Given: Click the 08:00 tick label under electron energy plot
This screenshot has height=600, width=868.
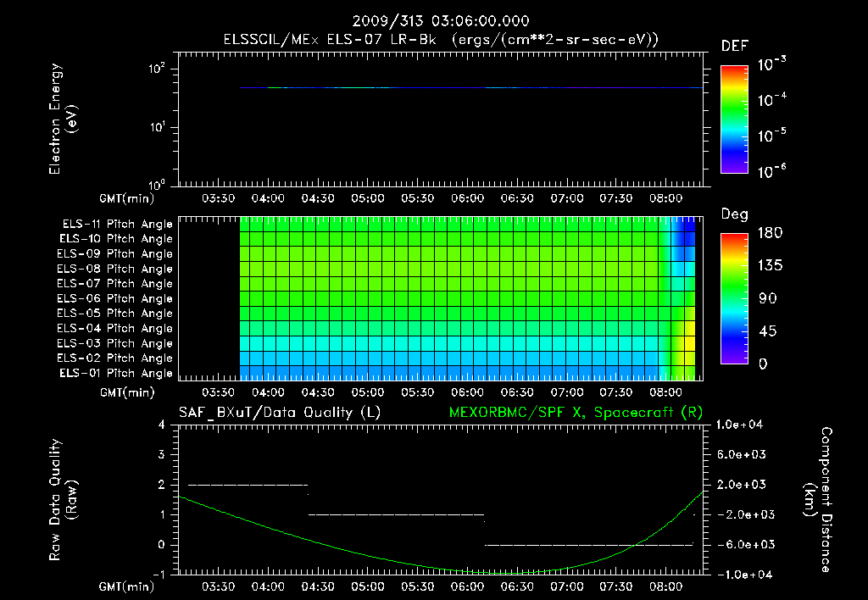Looking at the screenshot, I should click(665, 198).
